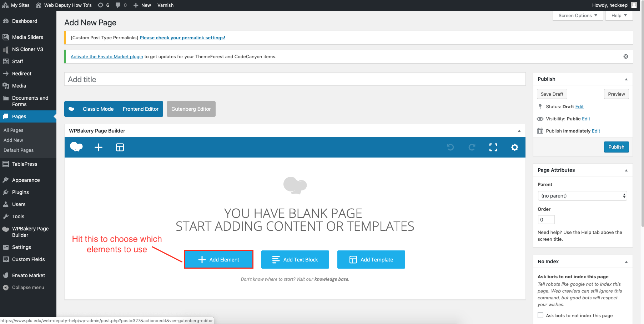Click the Dashboard sidebar icon
Screen dimensions: 644x324
point(6,21)
